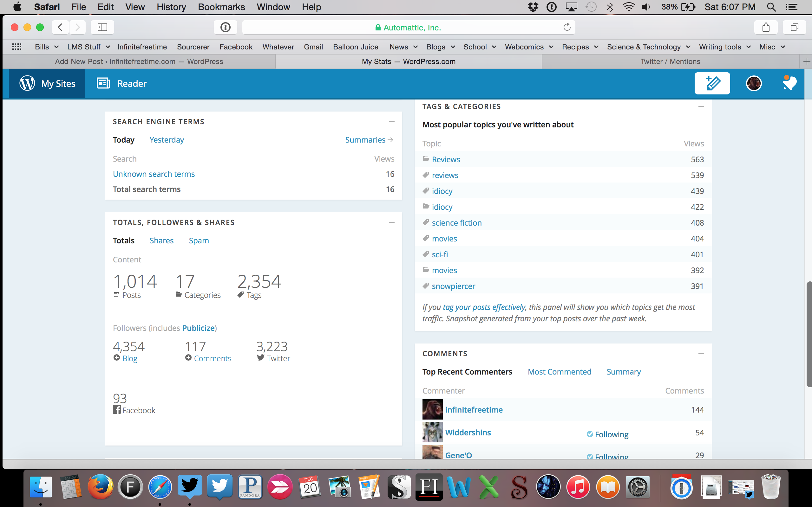Open the WordPress notifications bell icon
This screenshot has width=812, height=507.
point(789,83)
